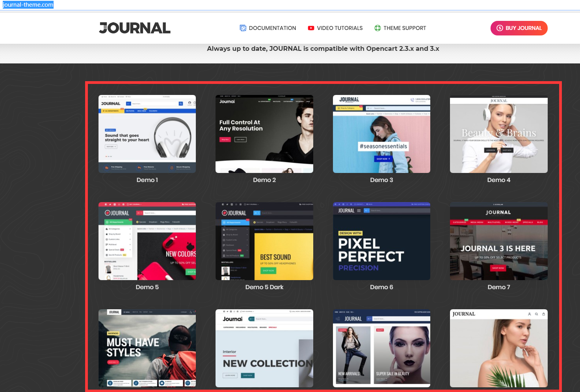Click the Demo 5 label
This screenshot has width=580, height=392.
point(147,287)
